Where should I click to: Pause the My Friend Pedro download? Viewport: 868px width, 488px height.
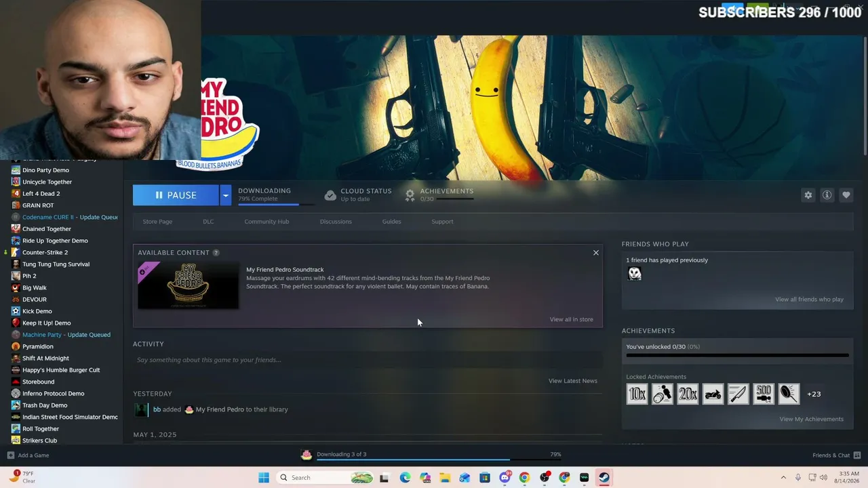click(176, 195)
